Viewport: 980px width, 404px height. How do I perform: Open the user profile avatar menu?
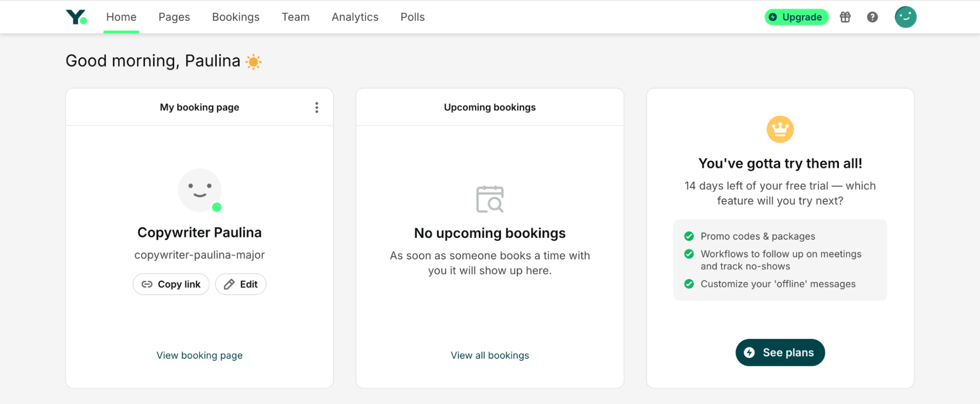905,17
